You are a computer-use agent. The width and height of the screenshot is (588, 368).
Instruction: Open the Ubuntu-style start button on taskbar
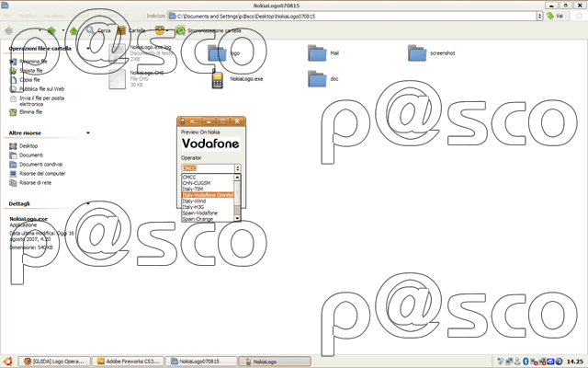click(x=7, y=362)
